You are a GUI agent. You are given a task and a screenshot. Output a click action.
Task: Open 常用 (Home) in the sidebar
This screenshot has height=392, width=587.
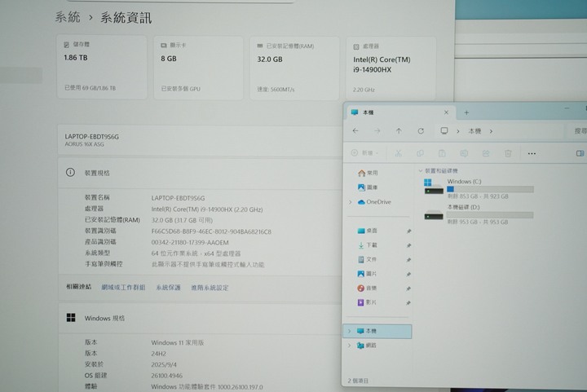(x=368, y=173)
